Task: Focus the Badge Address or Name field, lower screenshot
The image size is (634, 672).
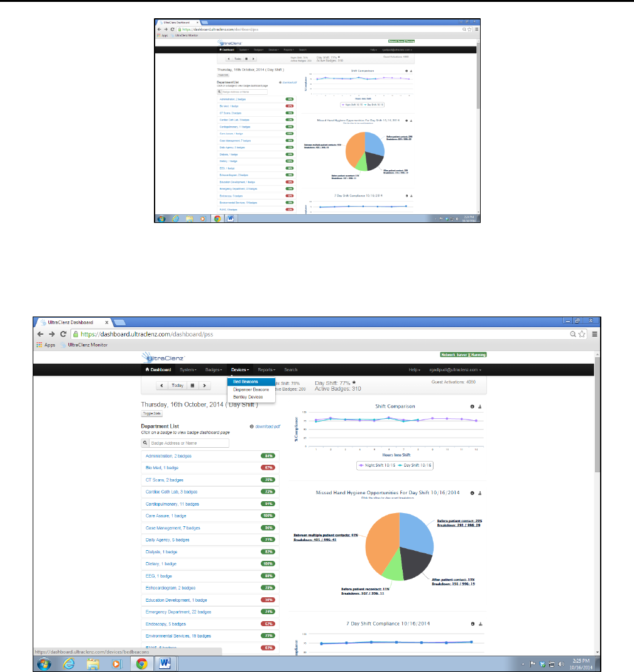Action: 189,443
